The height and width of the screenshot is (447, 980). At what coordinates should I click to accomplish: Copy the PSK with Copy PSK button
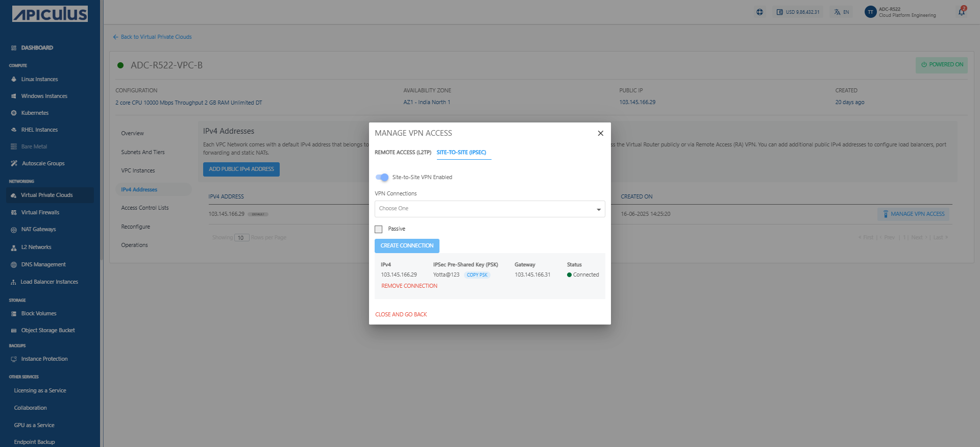(477, 275)
